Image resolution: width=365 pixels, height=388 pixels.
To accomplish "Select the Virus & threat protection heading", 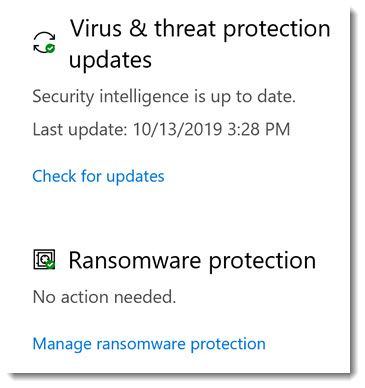I will (x=200, y=44).
